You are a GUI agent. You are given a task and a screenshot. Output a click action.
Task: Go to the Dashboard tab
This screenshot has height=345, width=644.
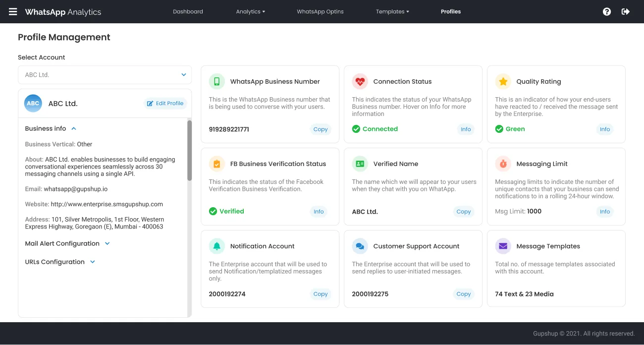pos(188,11)
